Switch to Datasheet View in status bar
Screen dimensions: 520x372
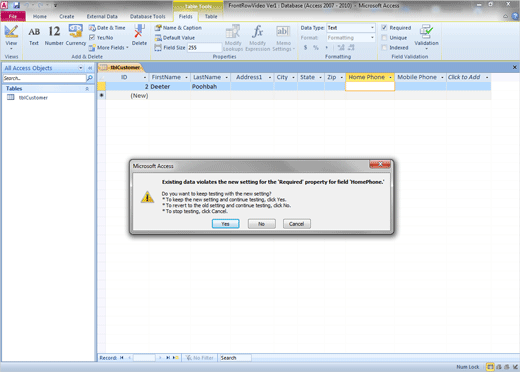pos(490,367)
